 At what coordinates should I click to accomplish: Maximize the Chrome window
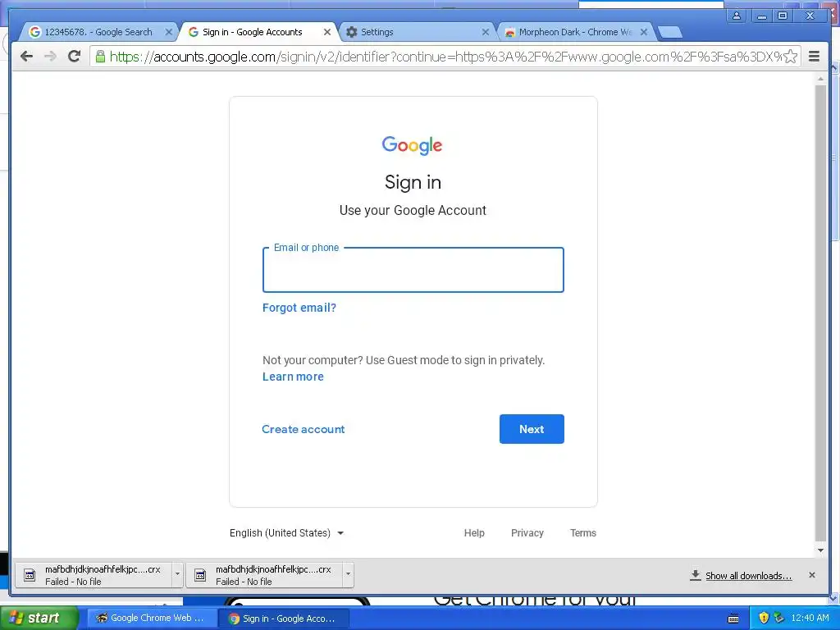783,16
